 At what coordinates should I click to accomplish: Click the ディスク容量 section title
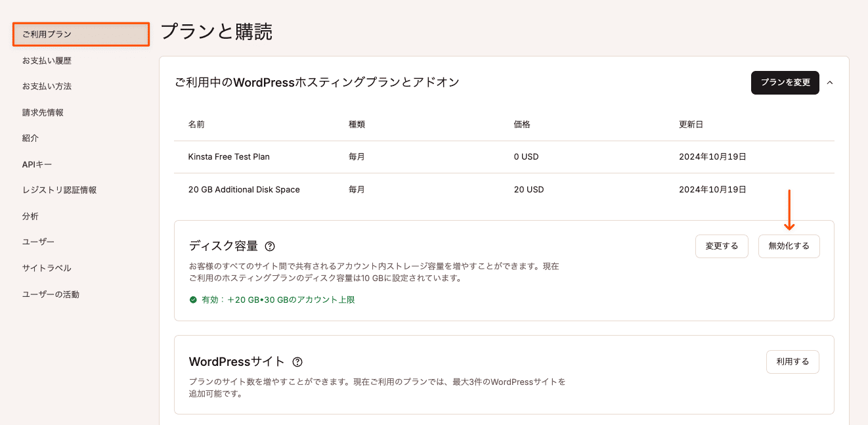(223, 246)
